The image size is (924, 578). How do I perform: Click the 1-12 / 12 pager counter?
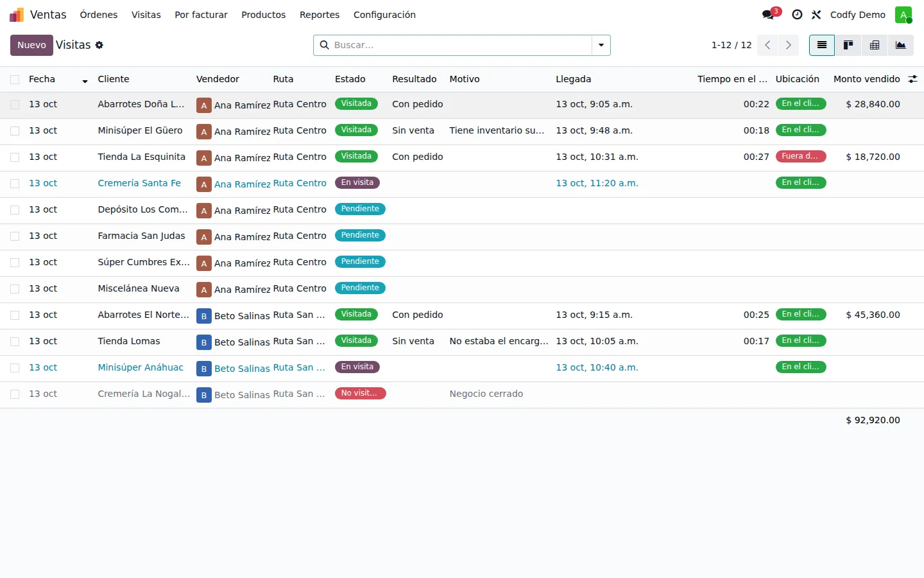click(731, 45)
